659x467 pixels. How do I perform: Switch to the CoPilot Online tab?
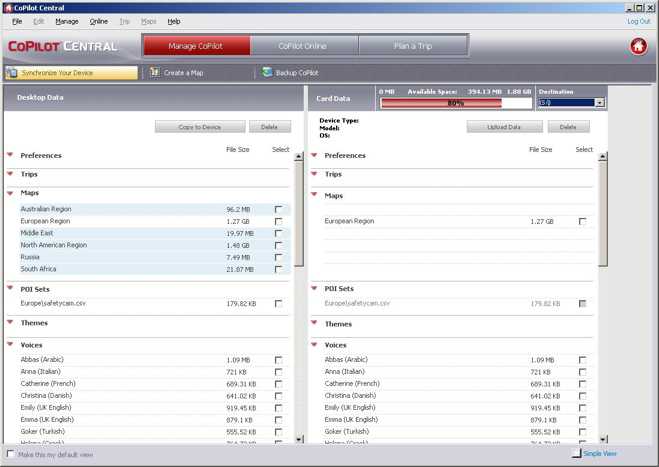(304, 46)
